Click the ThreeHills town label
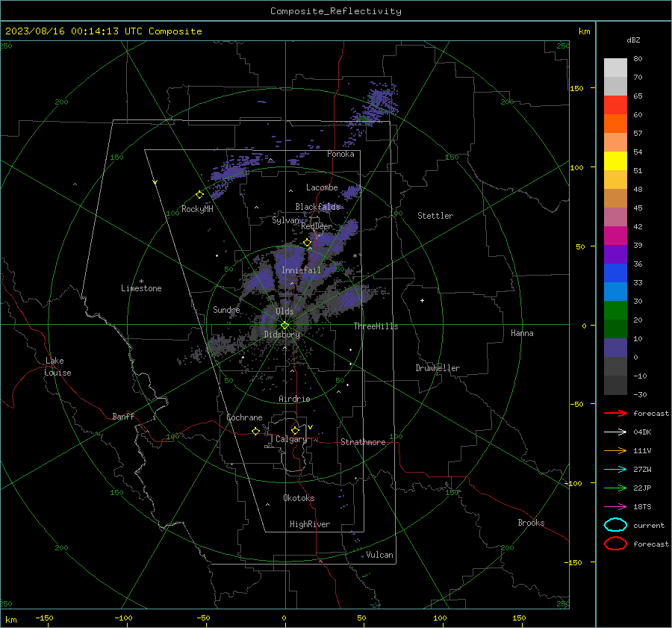 (376, 326)
